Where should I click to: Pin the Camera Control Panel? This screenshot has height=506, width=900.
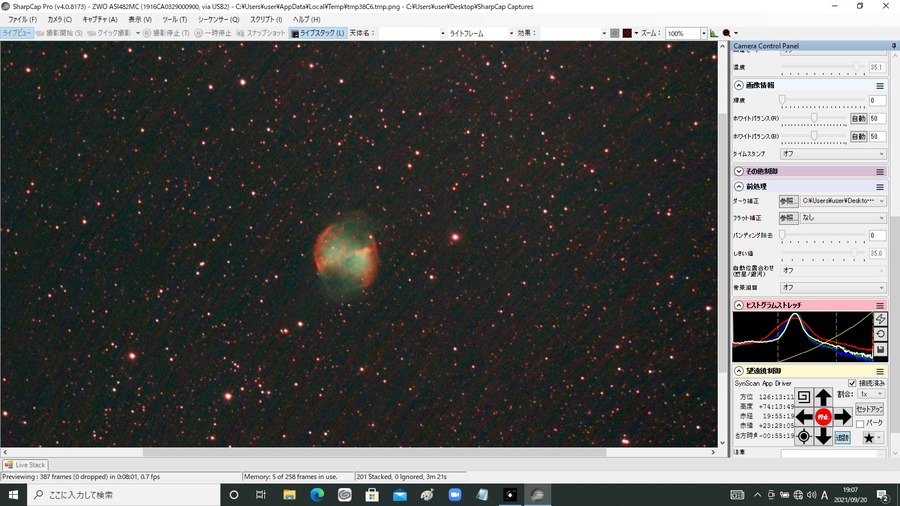point(894,45)
